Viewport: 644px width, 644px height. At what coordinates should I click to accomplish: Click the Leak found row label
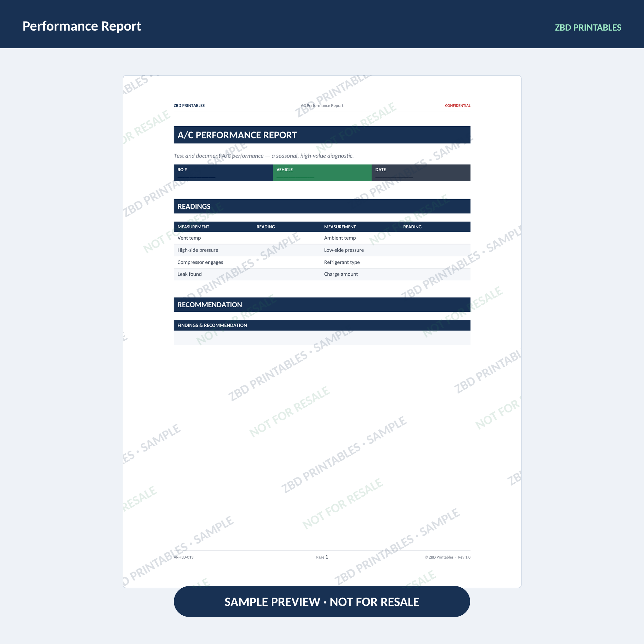tap(189, 274)
